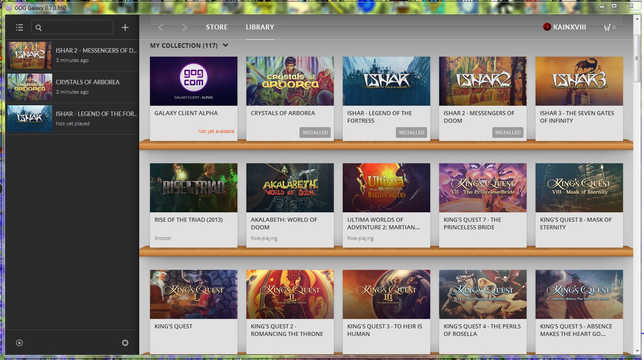Open the King's Quest 8 cover
The height and width of the screenshot is (360, 644).
tap(579, 188)
